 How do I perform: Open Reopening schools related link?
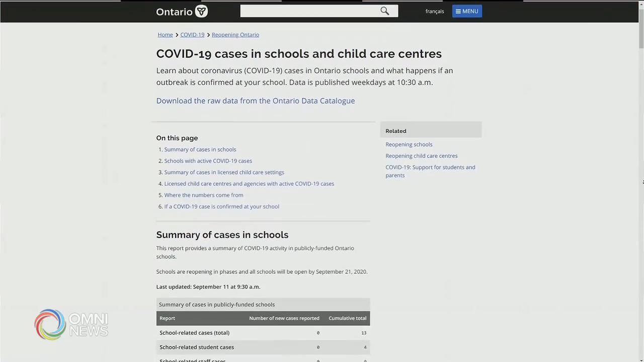(x=409, y=144)
